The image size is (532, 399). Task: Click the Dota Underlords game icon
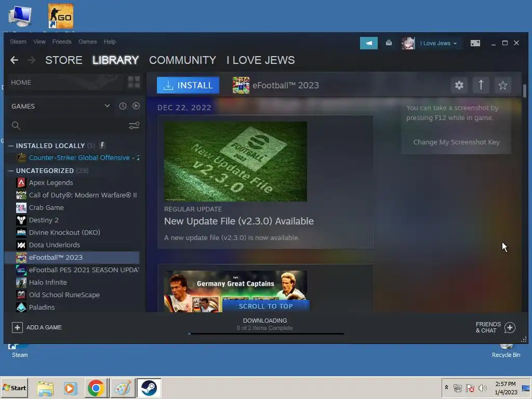21,245
